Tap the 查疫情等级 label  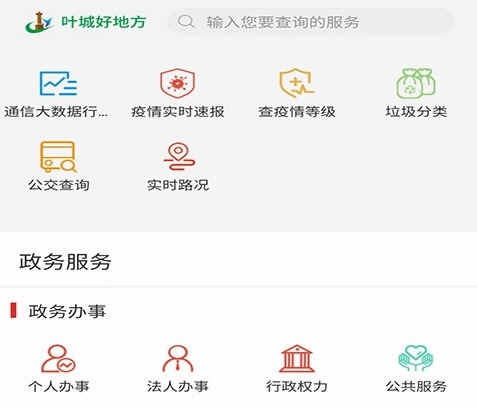297,112
